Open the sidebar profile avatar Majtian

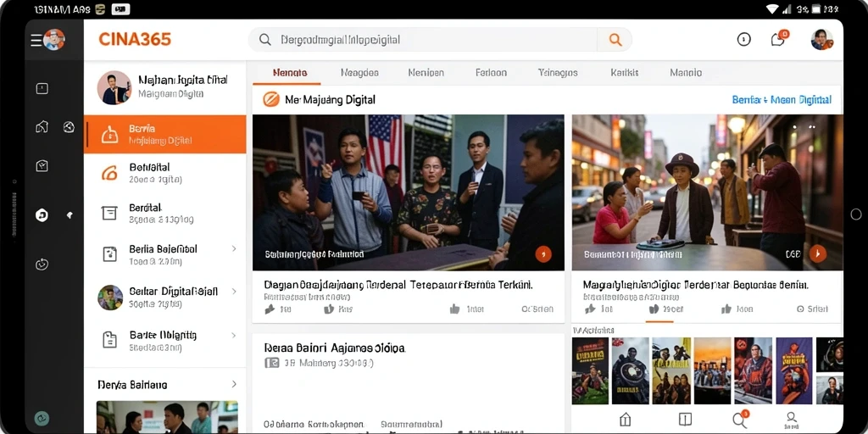tap(114, 87)
